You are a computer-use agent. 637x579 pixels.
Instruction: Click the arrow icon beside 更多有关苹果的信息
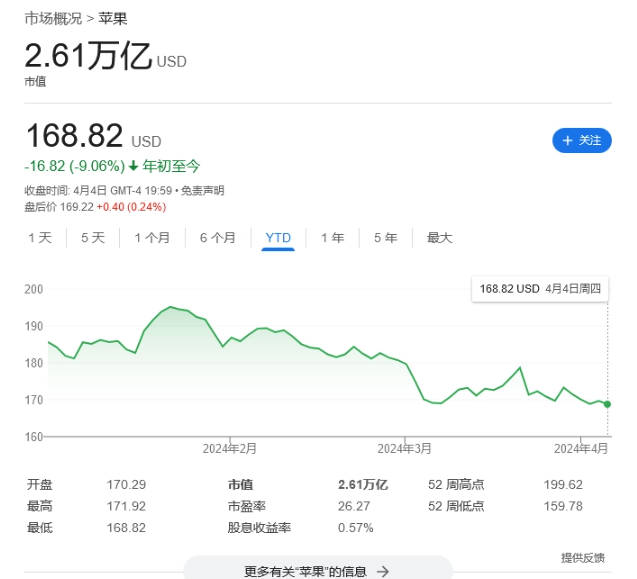coord(382,572)
